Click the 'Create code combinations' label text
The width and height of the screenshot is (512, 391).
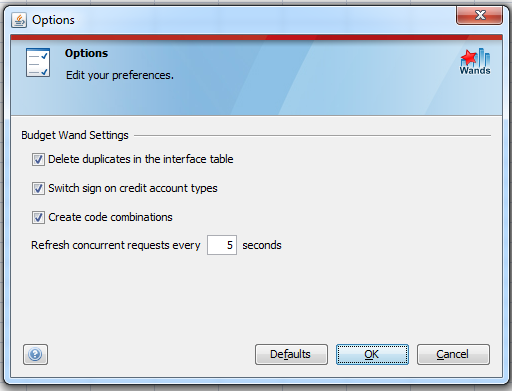110,217
